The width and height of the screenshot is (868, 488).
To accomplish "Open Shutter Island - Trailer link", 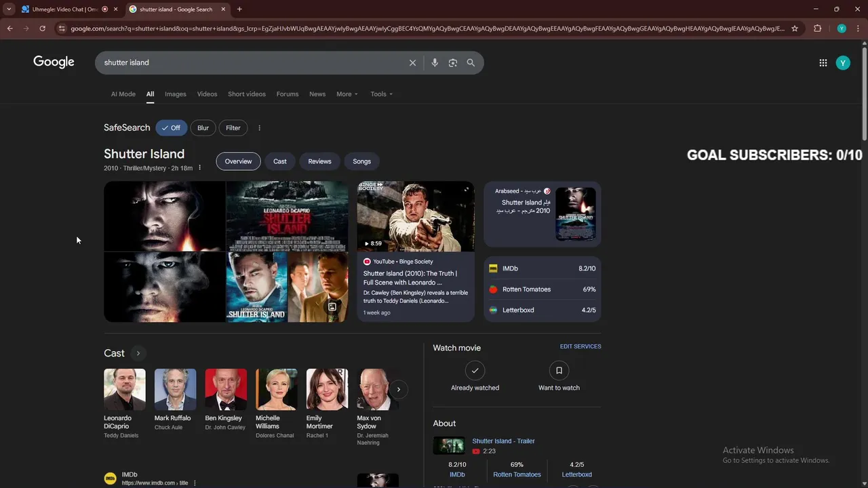I will [x=503, y=441].
